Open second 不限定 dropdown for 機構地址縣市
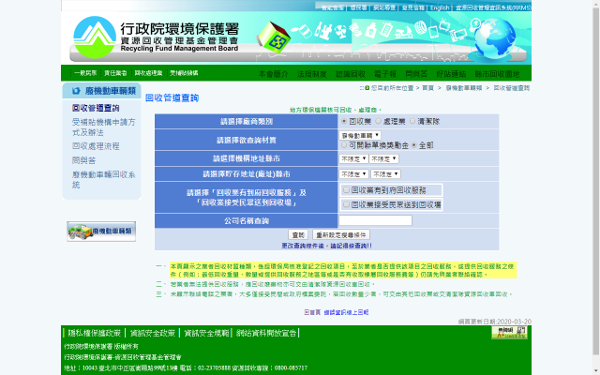 (x=384, y=158)
